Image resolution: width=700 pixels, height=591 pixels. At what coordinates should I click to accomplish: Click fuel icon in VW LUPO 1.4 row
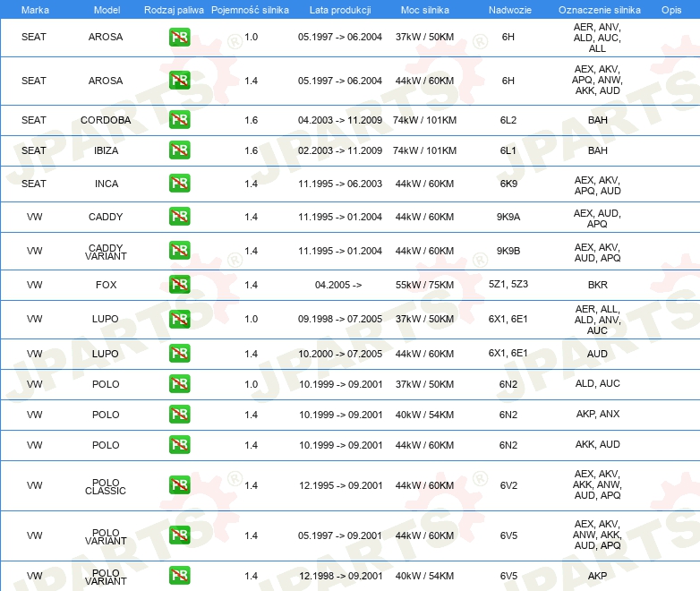179,354
